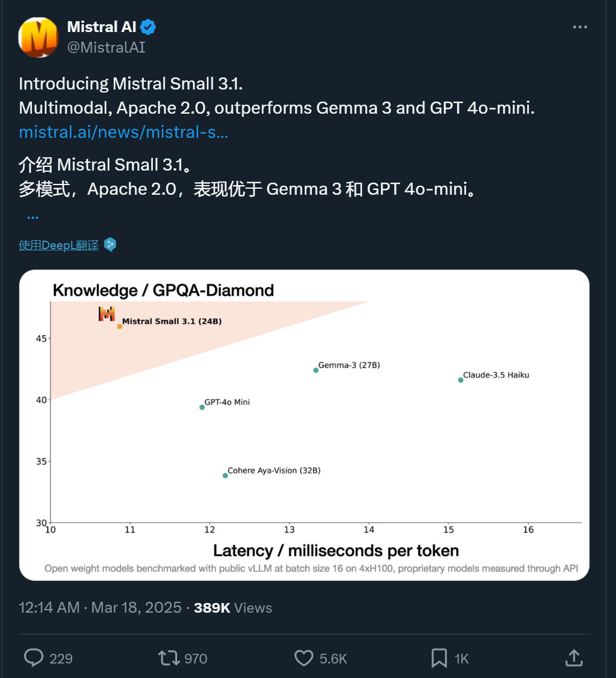Click the share upload icon

coord(574,657)
